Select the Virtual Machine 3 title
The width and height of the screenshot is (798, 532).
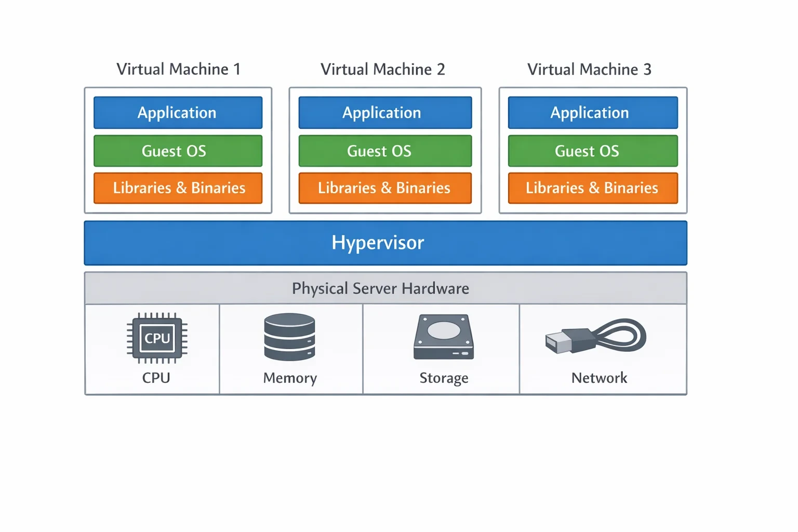(x=589, y=69)
